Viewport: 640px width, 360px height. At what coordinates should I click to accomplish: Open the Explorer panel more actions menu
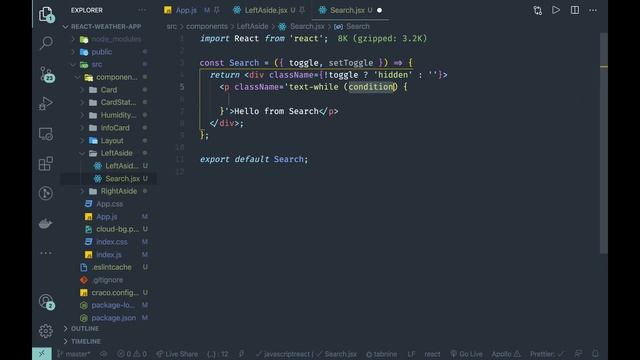(142, 10)
